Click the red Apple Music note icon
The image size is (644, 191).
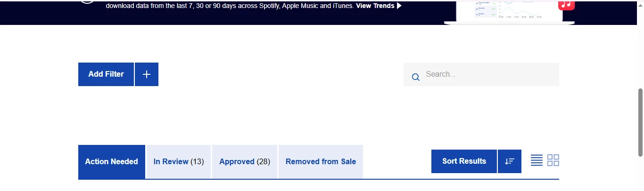click(x=566, y=5)
